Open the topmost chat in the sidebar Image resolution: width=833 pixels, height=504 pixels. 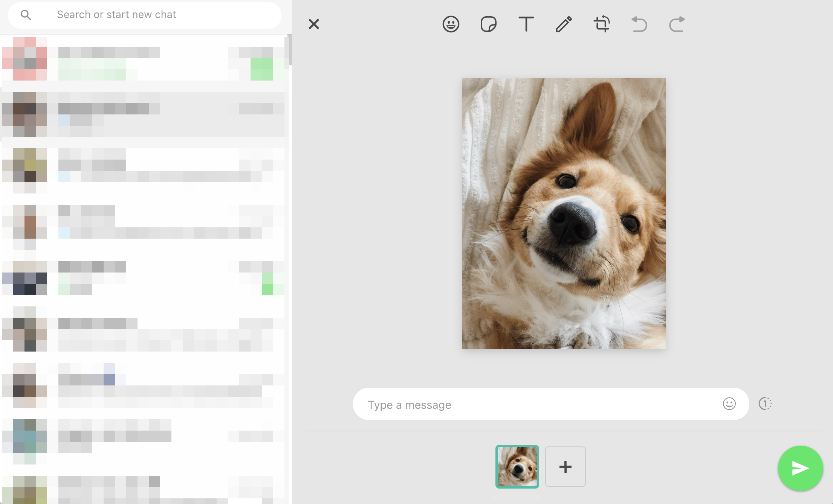[143, 60]
